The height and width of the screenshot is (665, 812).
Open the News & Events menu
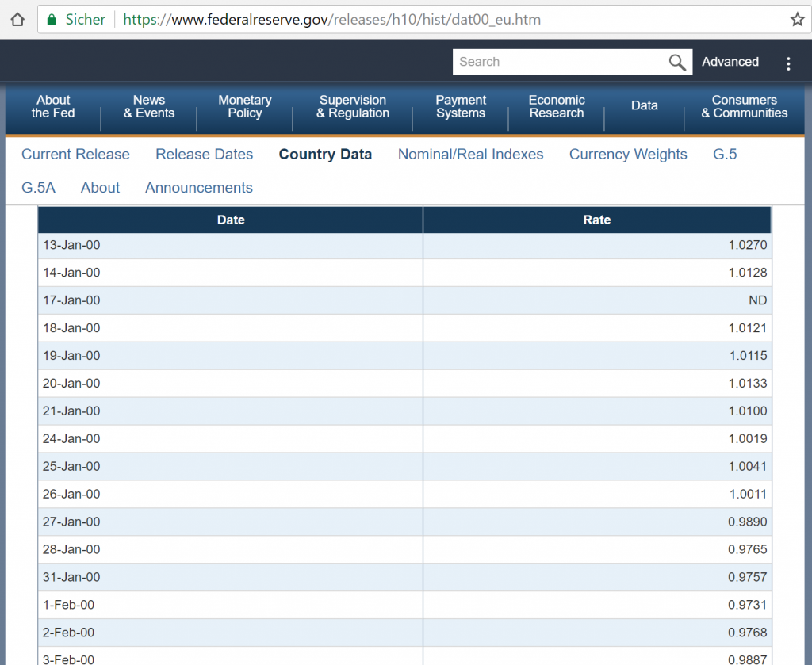click(x=149, y=106)
